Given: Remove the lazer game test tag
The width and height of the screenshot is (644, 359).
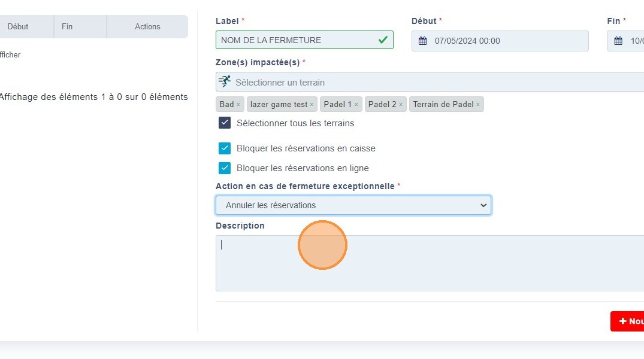Looking at the screenshot, I should [x=312, y=105].
